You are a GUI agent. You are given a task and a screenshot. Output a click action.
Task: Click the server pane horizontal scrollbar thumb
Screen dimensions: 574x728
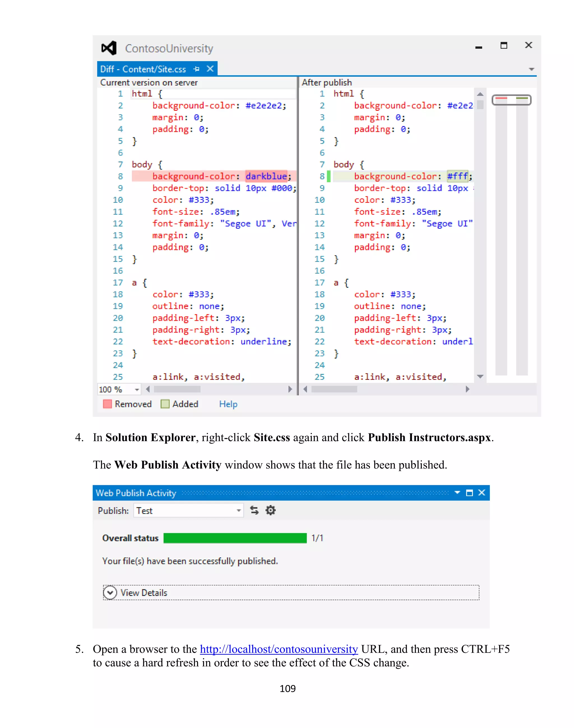[177, 389]
